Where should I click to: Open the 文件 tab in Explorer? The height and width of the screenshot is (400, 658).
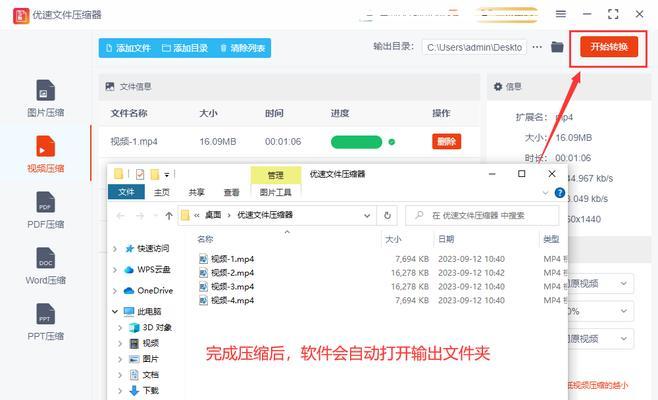[x=126, y=192]
